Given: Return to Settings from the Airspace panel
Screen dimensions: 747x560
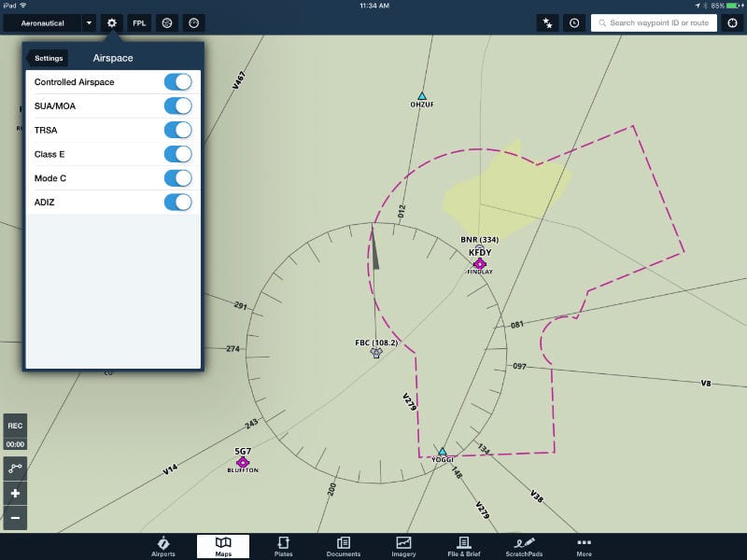Looking at the screenshot, I should point(48,57).
